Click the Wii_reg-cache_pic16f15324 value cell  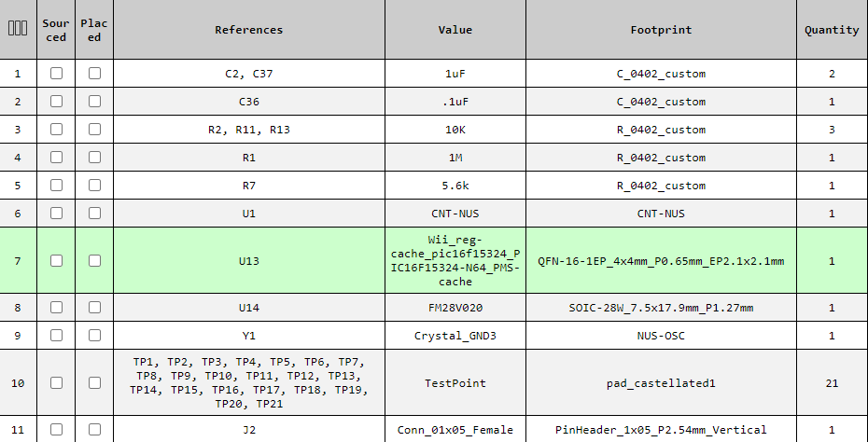click(455, 260)
